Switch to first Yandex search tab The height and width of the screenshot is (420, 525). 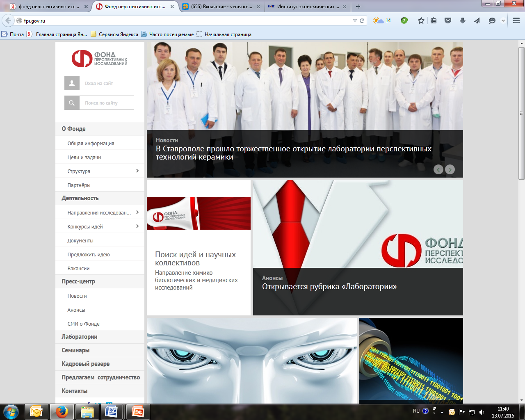[48, 7]
